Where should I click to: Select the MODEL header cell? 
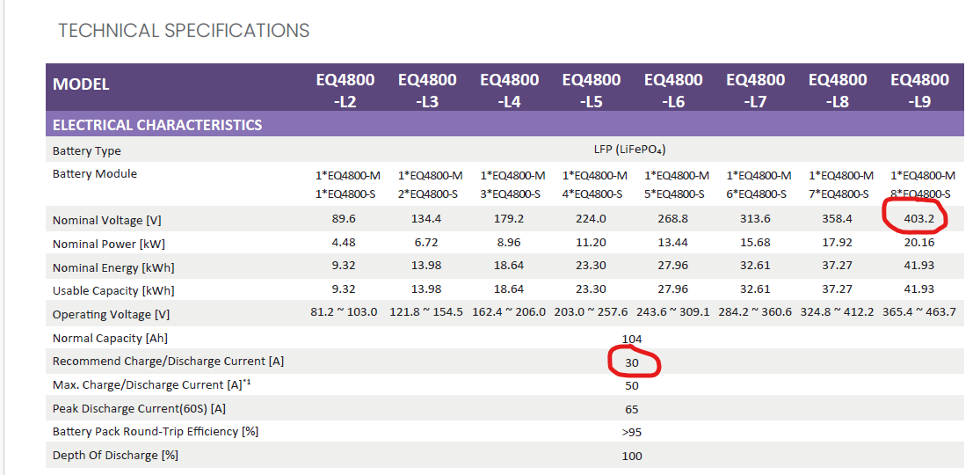coord(81,84)
